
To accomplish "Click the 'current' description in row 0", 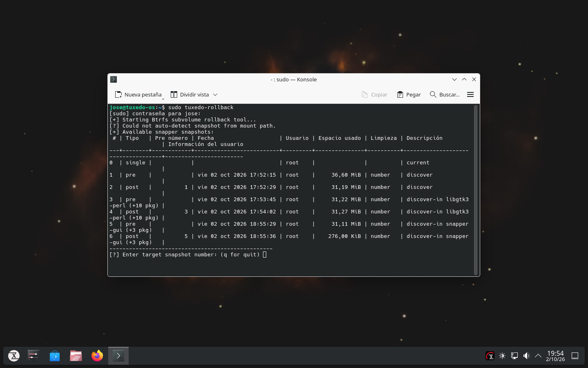I will 418,163.
